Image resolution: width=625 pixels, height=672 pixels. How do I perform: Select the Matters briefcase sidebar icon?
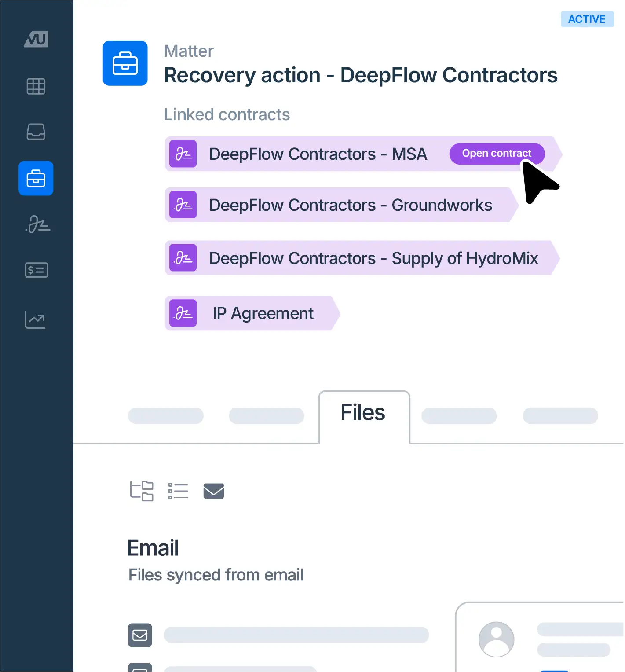tap(36, 179)
